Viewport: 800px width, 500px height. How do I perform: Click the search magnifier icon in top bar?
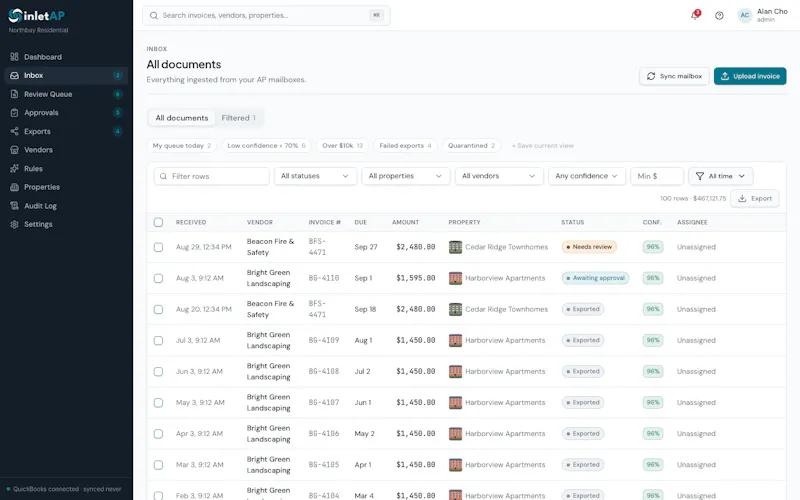(x=154, y=16)
